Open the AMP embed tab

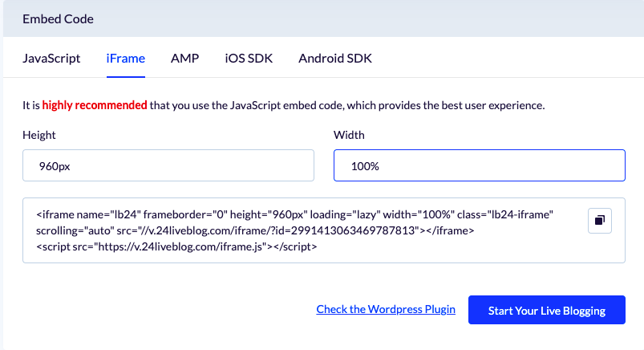coord(184,59)
